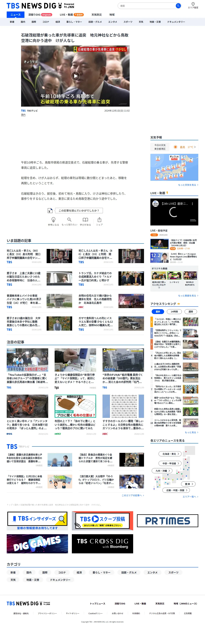The image size is (205, 644).
Task: Open the PR TIMES banner
Action: (167, 521)
